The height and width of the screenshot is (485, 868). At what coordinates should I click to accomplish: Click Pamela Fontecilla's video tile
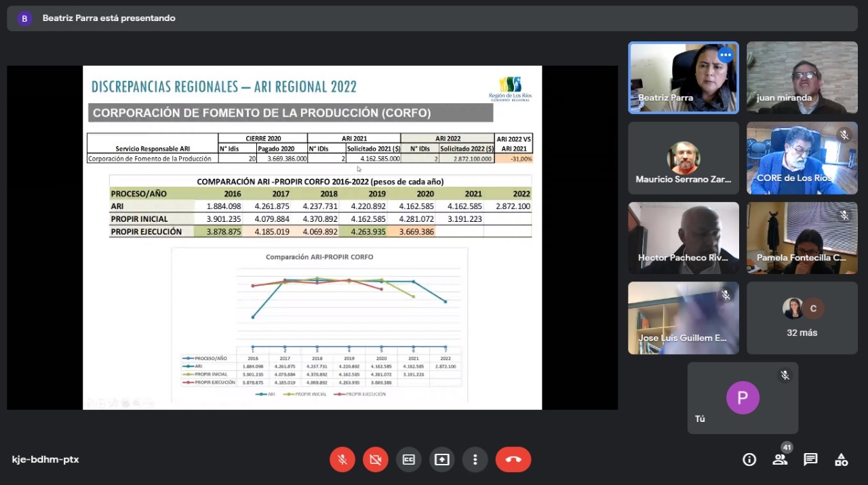[x=802, y=238]
